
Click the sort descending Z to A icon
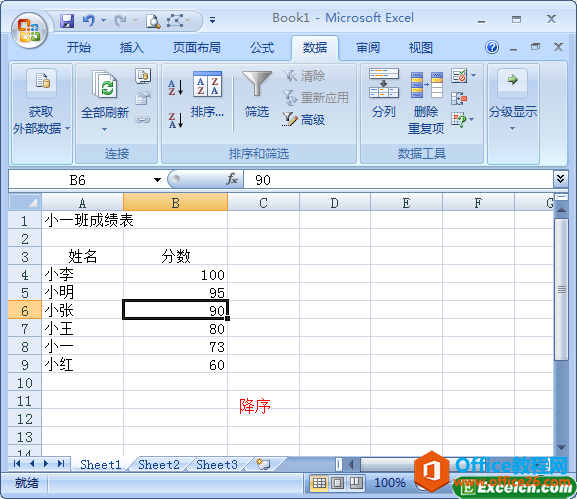point(176,120)
